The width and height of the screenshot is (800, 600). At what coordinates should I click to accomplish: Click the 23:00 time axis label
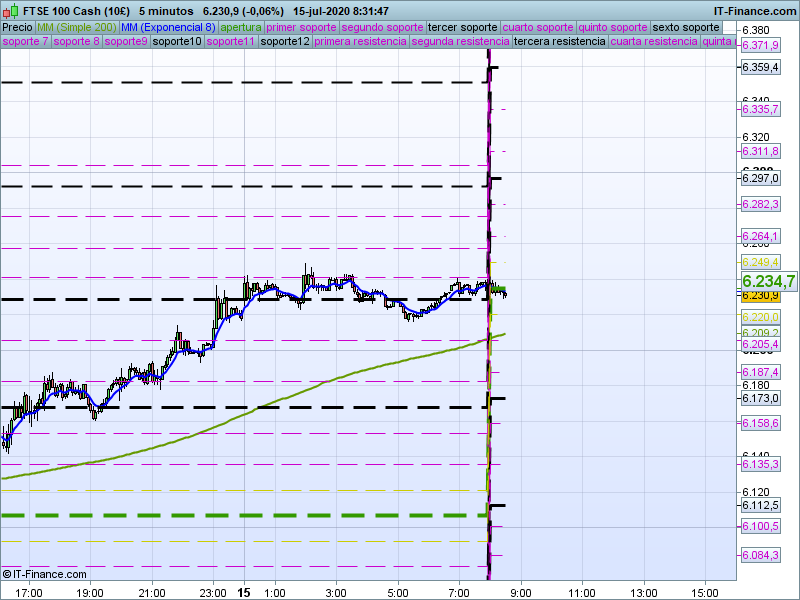click(x=213, y=593)
